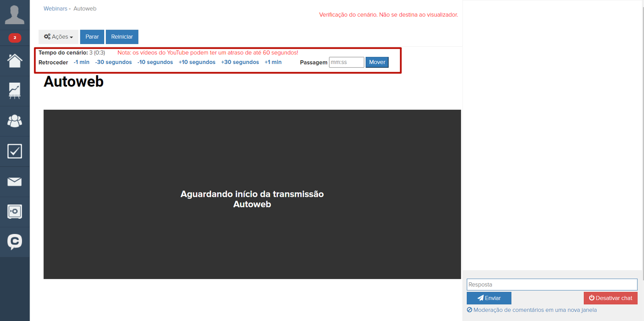Go to the Home sidebar icon
The width and height of the screenshot is (644, 321).
click(x=15, y=60)
